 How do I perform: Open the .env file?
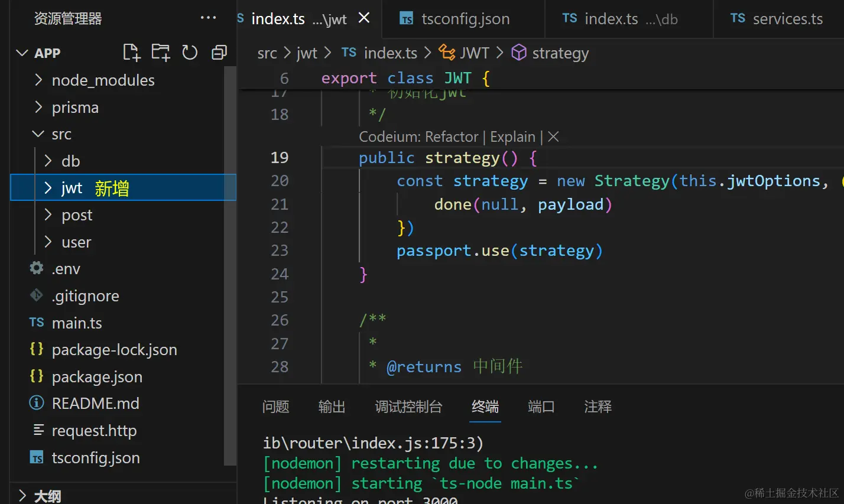point(66,268)
